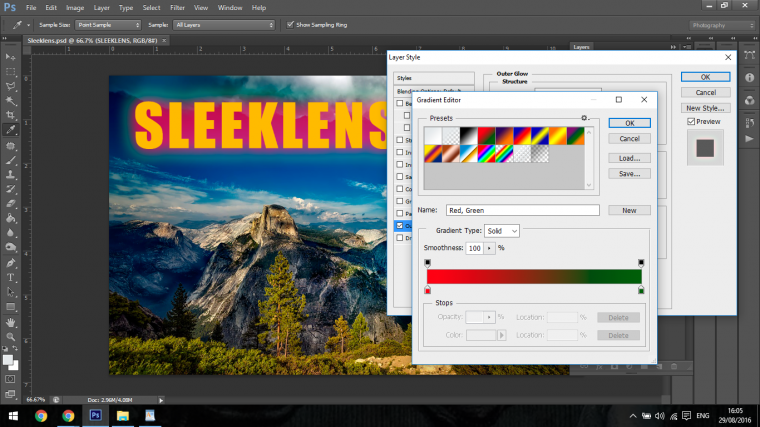The width and height of the screenshot is (760, 427).
Task: Open the Image menu
Action: click(75, 8)
